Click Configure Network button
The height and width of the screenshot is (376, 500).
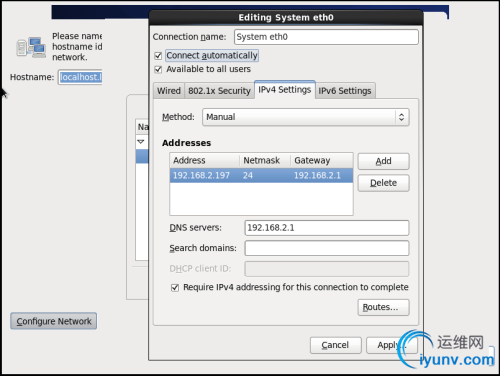[54, 321]
